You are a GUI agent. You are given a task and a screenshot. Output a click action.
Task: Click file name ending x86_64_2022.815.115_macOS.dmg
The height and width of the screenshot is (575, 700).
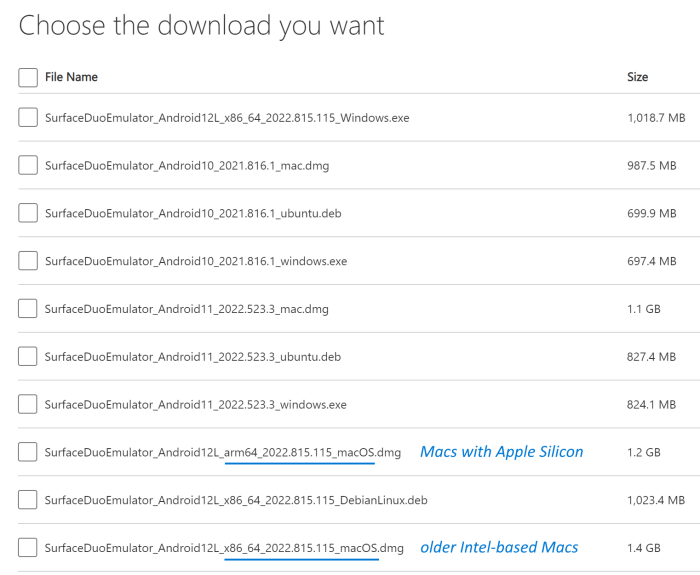(x=224, y=548)
